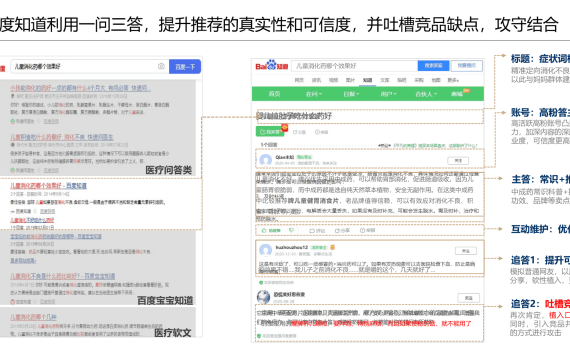Click the 关注 follow button for huzhouzhou12

click(466, 251)
